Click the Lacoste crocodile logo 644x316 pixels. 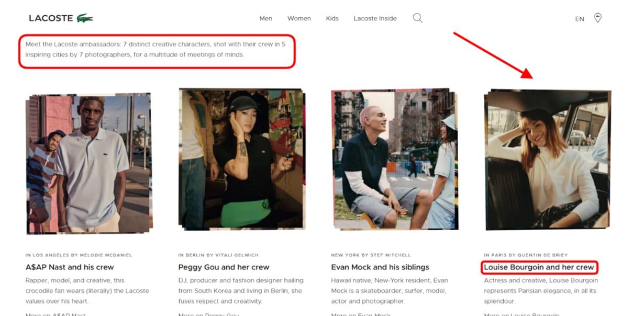point(85,18)
